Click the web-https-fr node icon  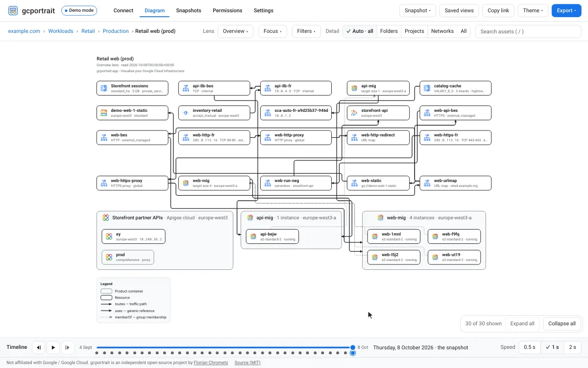(x=427, y=137)
